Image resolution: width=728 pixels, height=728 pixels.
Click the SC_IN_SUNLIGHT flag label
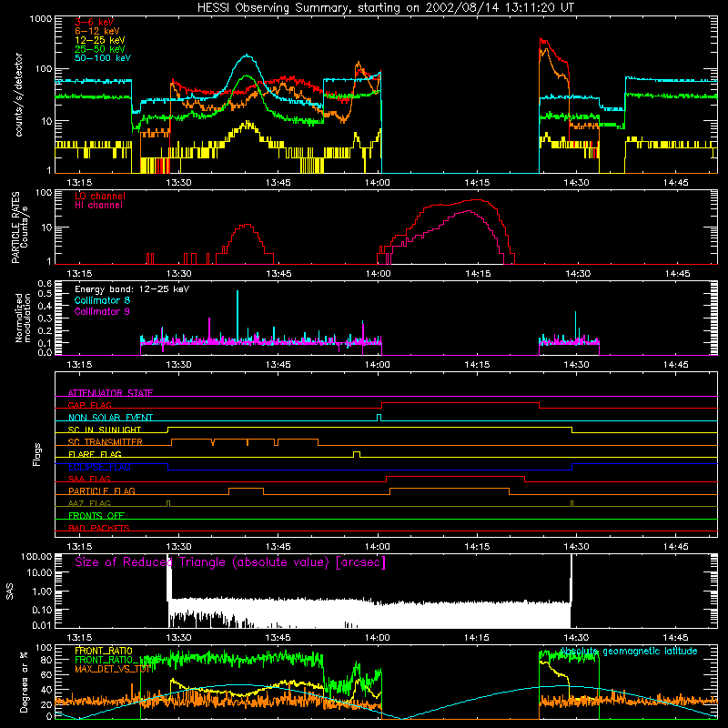coord(105,430)
